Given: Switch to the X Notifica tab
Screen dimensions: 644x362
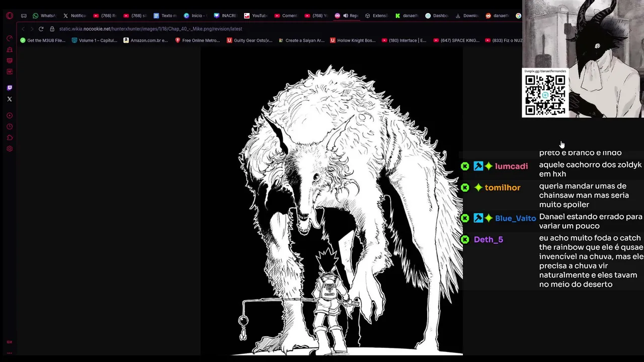Looking at the screenshot, I should (74, 16).
